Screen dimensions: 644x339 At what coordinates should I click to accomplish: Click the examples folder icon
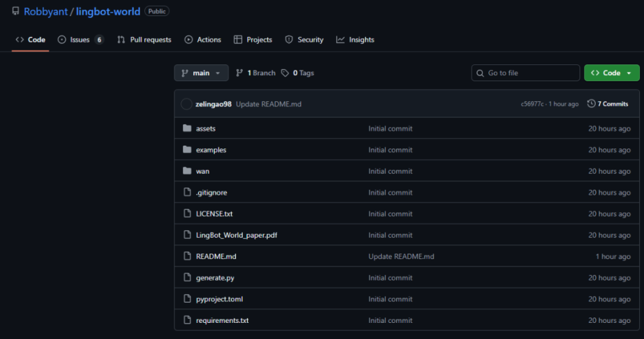(187, 150)
